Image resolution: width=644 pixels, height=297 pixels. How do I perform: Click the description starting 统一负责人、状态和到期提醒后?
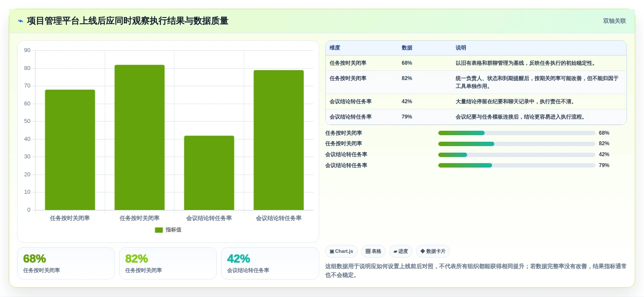click(537, 82)
